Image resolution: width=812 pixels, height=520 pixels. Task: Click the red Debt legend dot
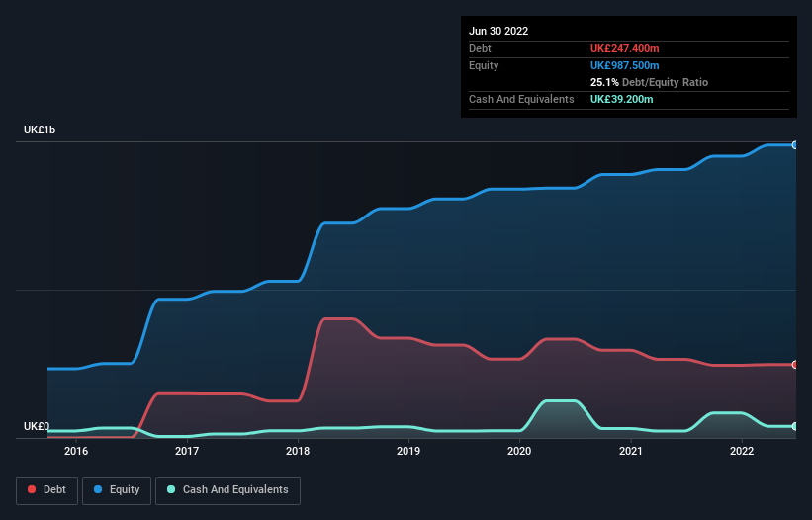[x=32, y=489]
